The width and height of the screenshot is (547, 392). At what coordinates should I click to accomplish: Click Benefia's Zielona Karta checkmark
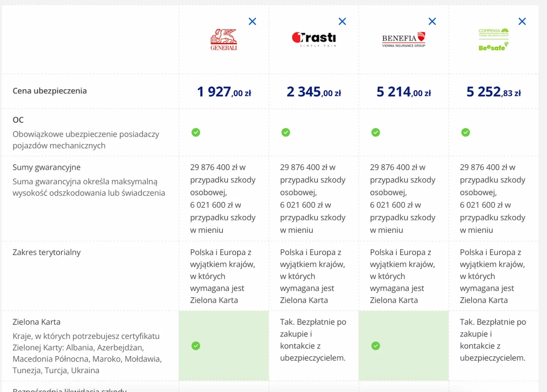click(x=376, y=345)
